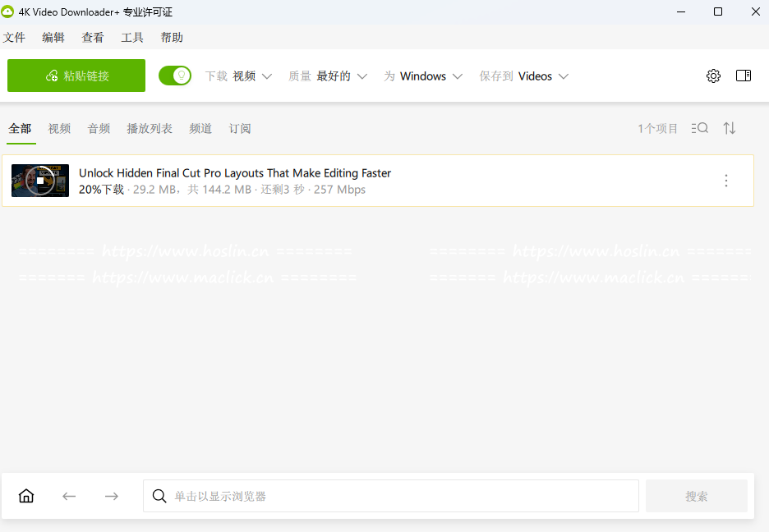Click the search-in-list filter icon

pyautogui.click(x=700, y=128)
